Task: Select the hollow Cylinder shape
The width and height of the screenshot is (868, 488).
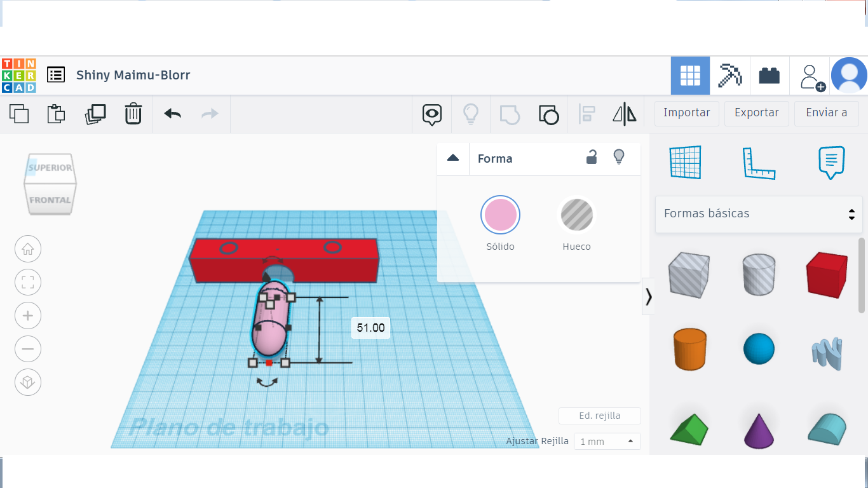Action: click(x=759, y=274)
